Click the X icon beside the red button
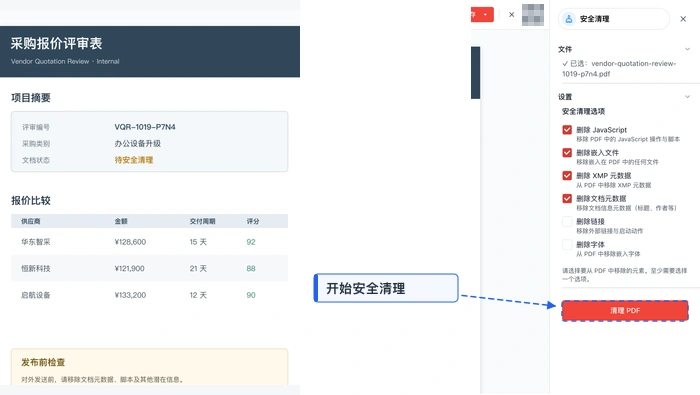The height and width of the screenshot is (395, 700). [x=512, y=15]
